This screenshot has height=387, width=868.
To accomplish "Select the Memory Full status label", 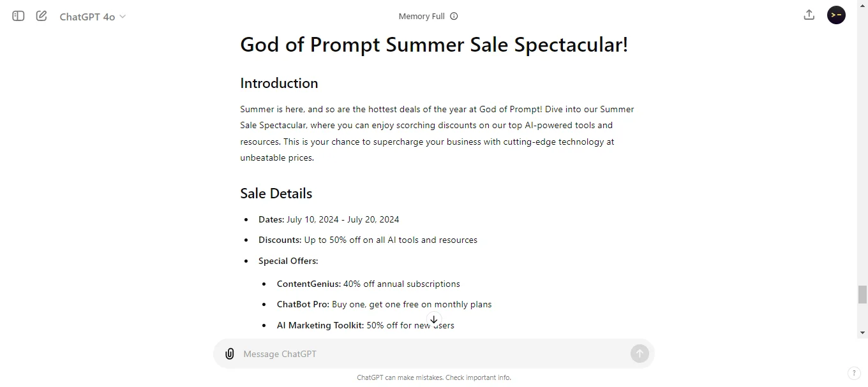I will [x=421, y=16].
